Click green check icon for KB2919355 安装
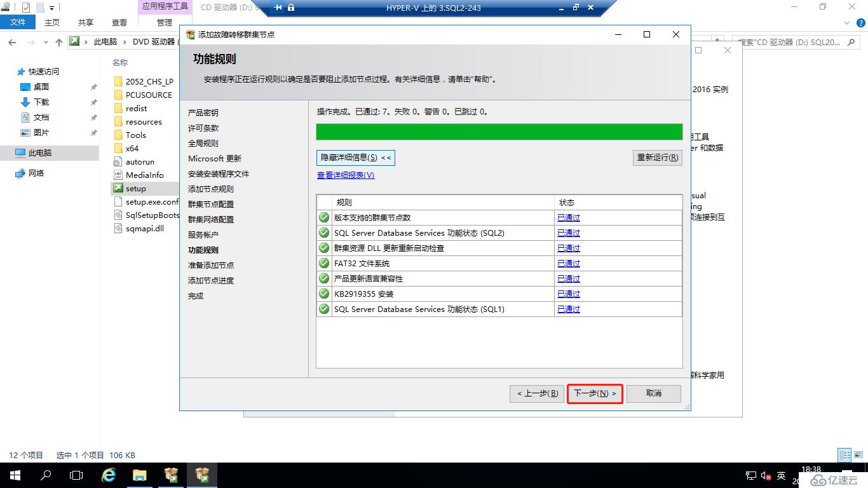 pyautogui.click(x=324, y=294)
